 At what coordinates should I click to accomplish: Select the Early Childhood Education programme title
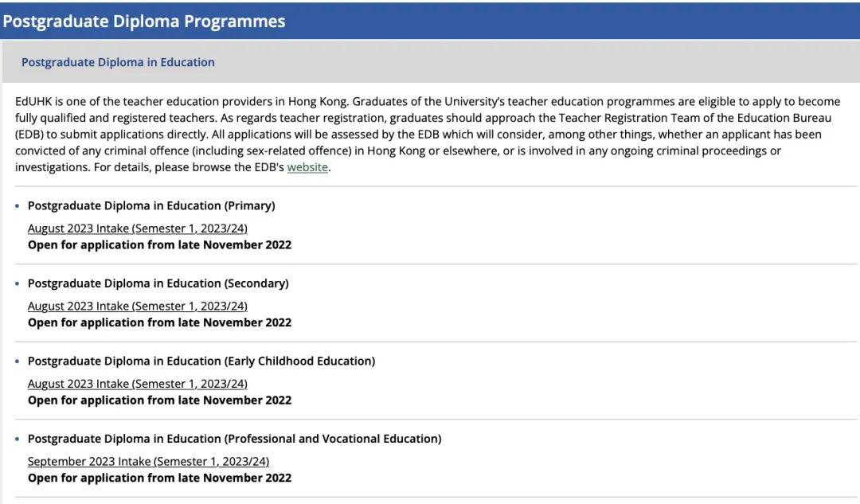coord(201,361)
